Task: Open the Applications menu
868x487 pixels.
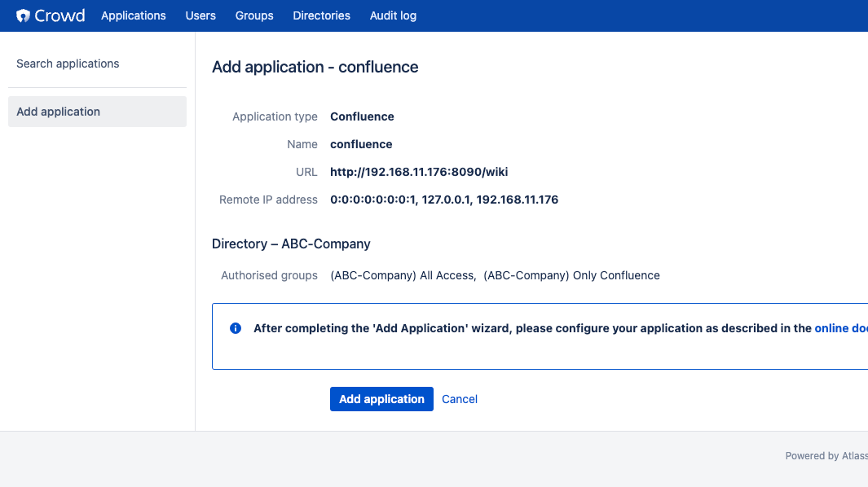Action: click(134, 15)
